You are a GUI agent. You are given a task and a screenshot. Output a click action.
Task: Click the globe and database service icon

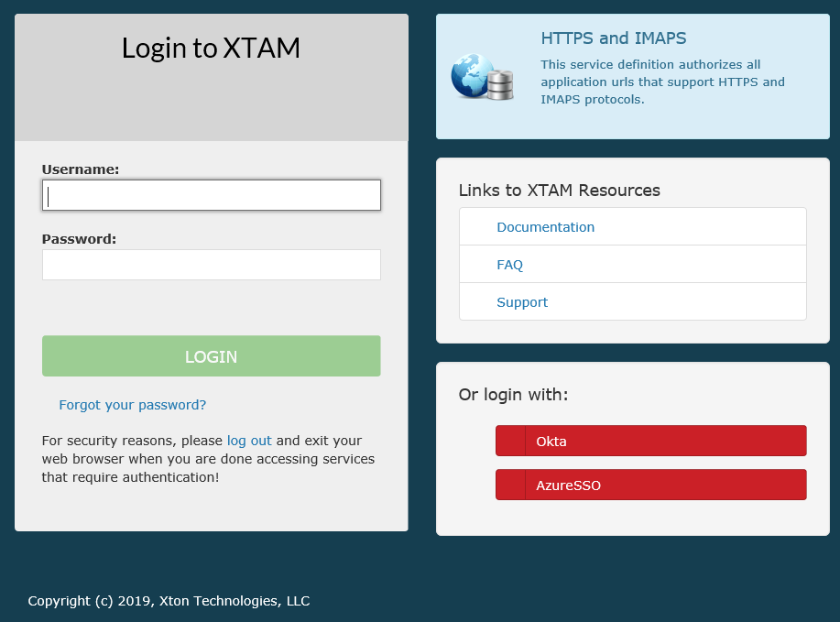pos(482,77)
